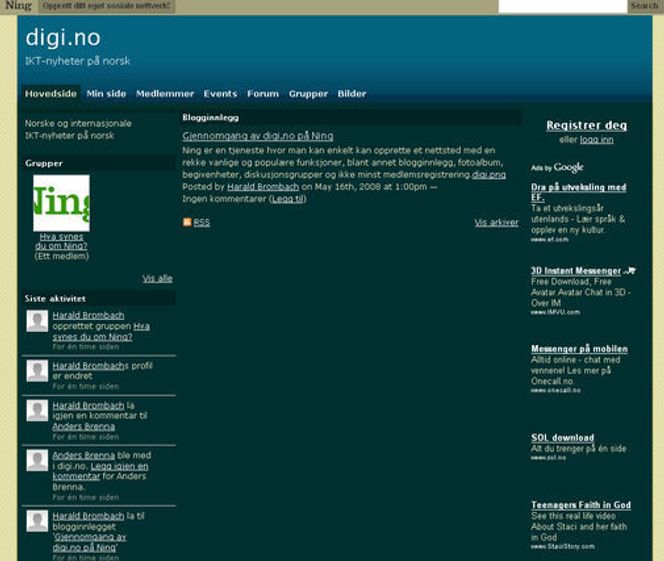Click 'Opprett ditt eget sosiale nettverk' button
This screenshot has width=664, height=561.
pos(107,6)
